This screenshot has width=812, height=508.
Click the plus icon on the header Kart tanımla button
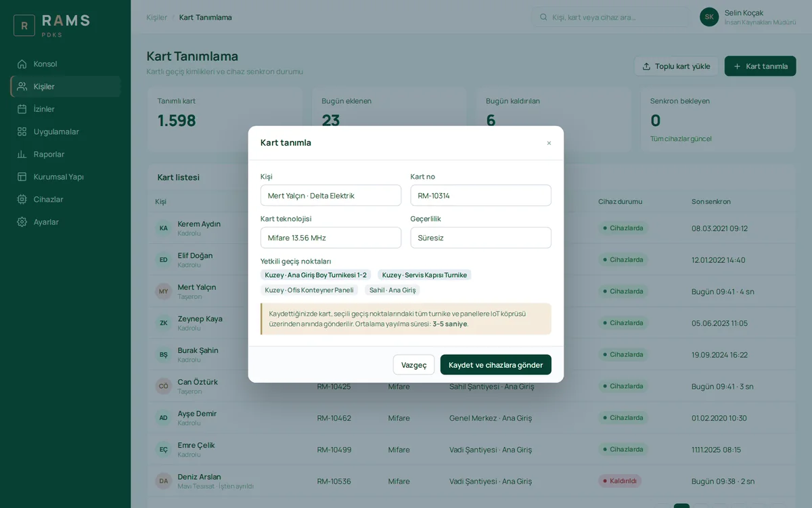click(x=737, y=66)
